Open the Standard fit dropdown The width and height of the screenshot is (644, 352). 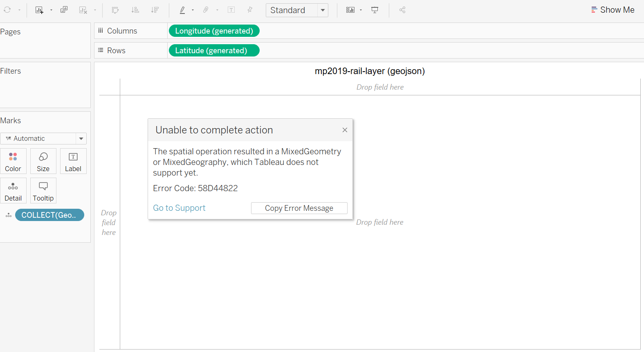323,10
